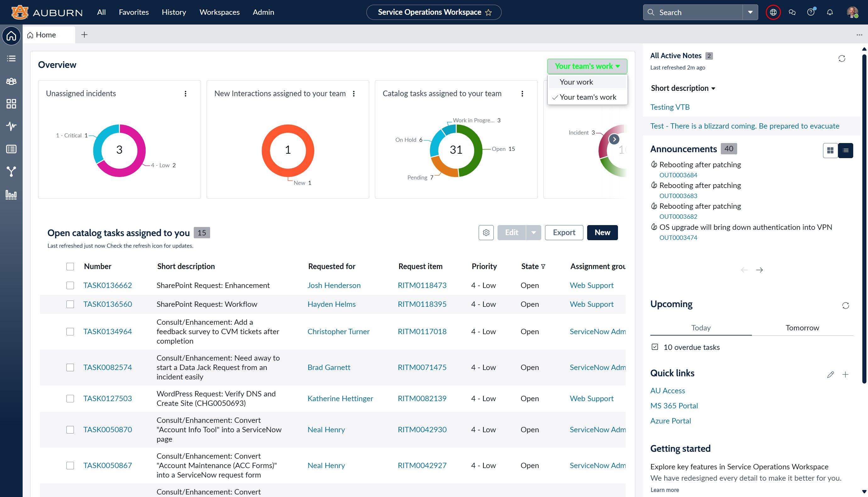The width and height of the screenshot is (868, 497).
Task: Click the Export button
Action: click(x=564, y=232)
